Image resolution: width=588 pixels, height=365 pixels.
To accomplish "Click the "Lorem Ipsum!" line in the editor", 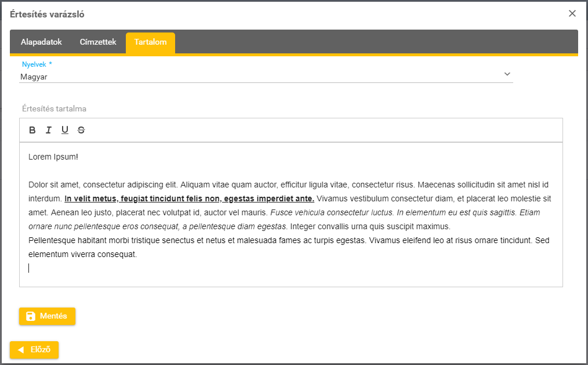I will [53, 157].
